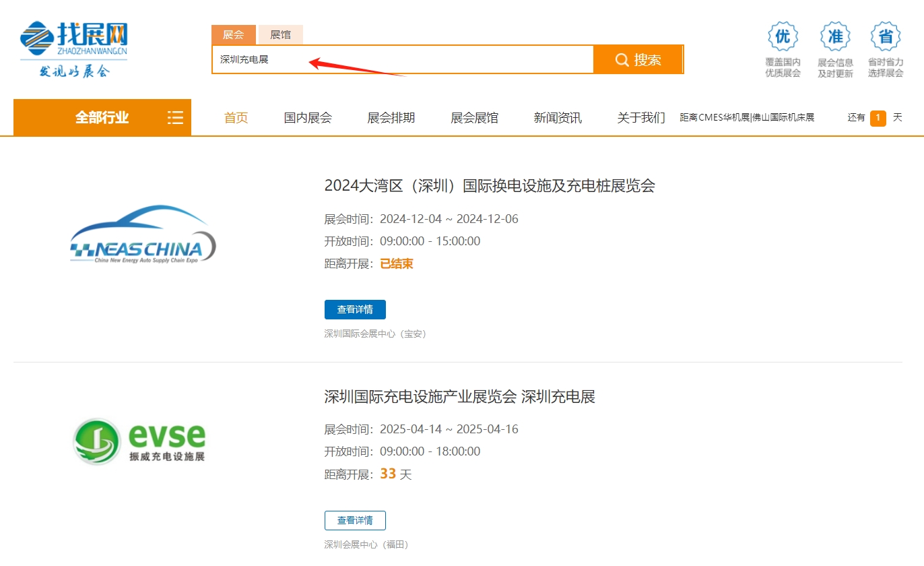924x566 pixels.
Task: Open the 展会展馆 menu item
Action: click(475, 118)
